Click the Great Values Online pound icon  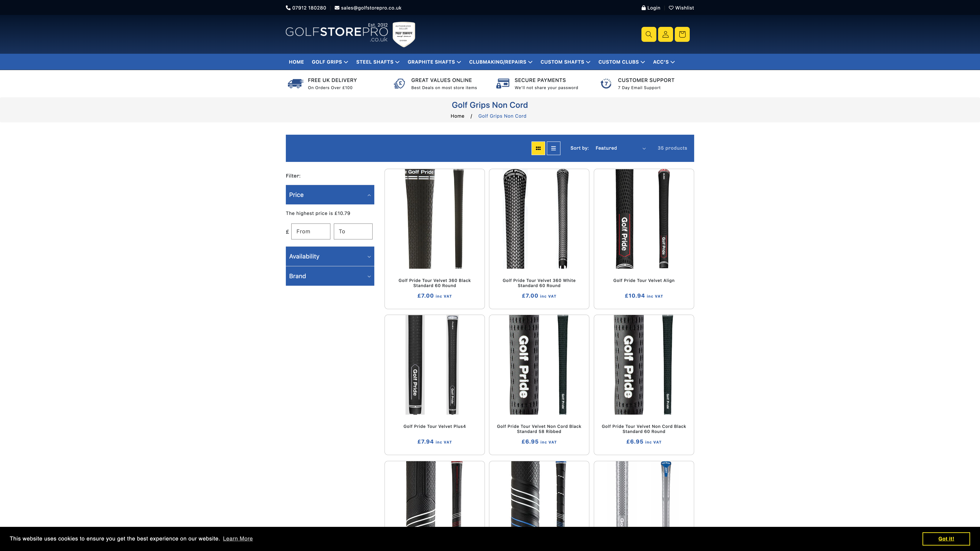pos(399,84)
